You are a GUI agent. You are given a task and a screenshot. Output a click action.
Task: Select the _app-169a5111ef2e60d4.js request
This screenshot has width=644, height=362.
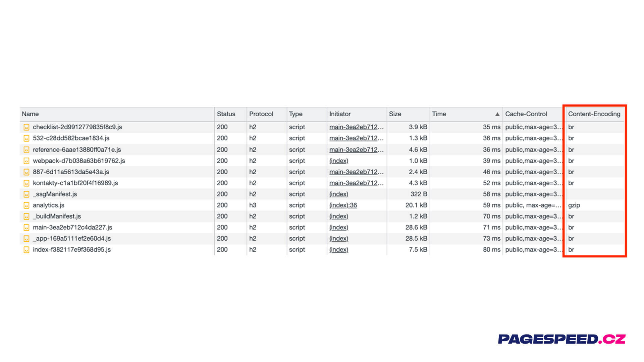(71, 239)
